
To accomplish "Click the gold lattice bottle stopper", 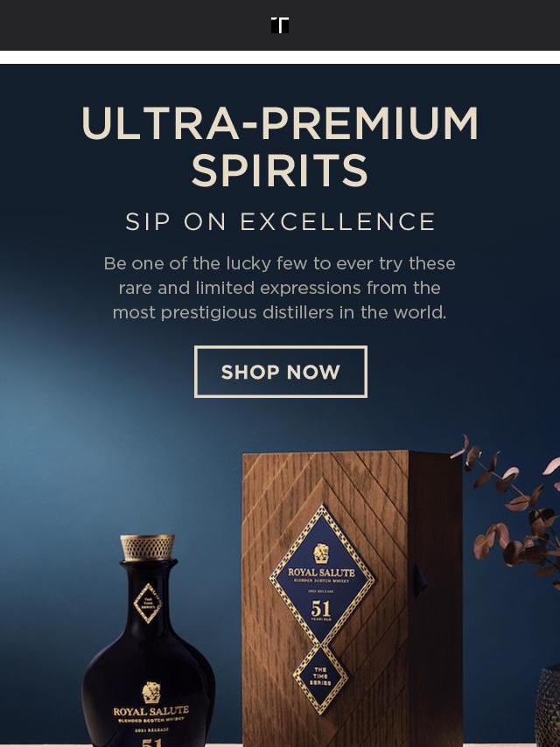I will (x=147, y=548).
